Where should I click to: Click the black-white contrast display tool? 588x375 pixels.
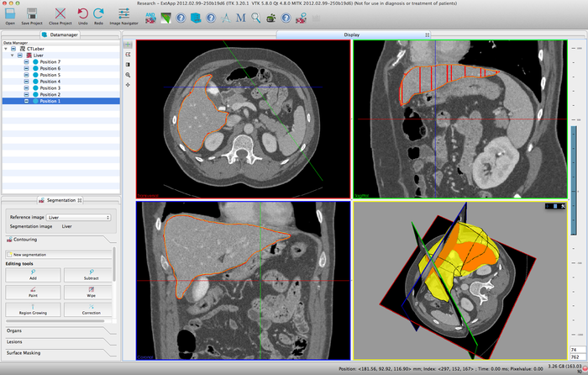[x=128, y=65]
